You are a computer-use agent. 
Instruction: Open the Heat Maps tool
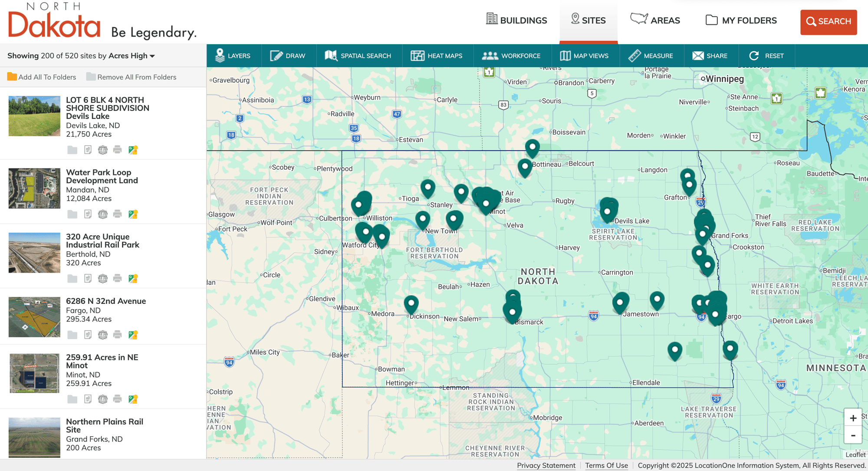437,56
